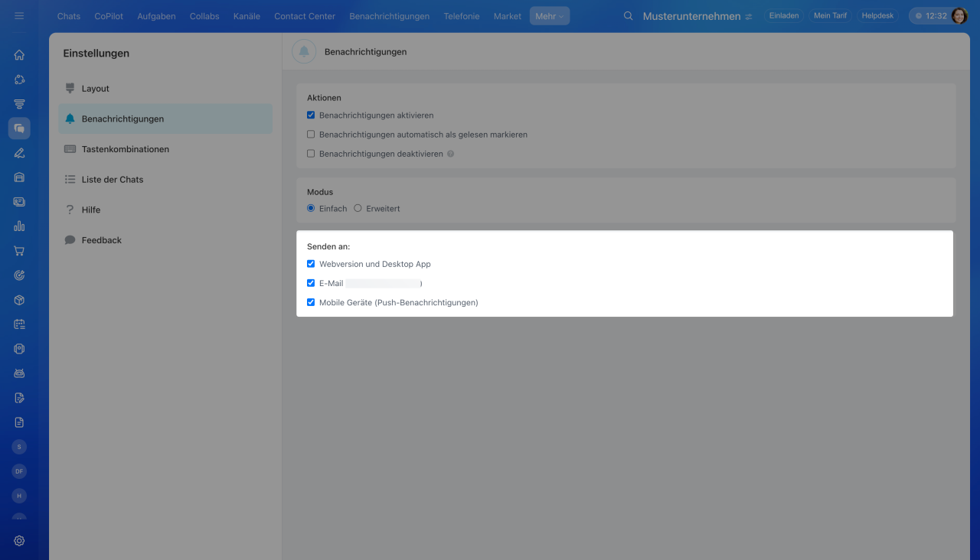Open Liste der Chats settings
This screenshot has width=980, height=560.
pyautogui.click(x=165, y=180)
